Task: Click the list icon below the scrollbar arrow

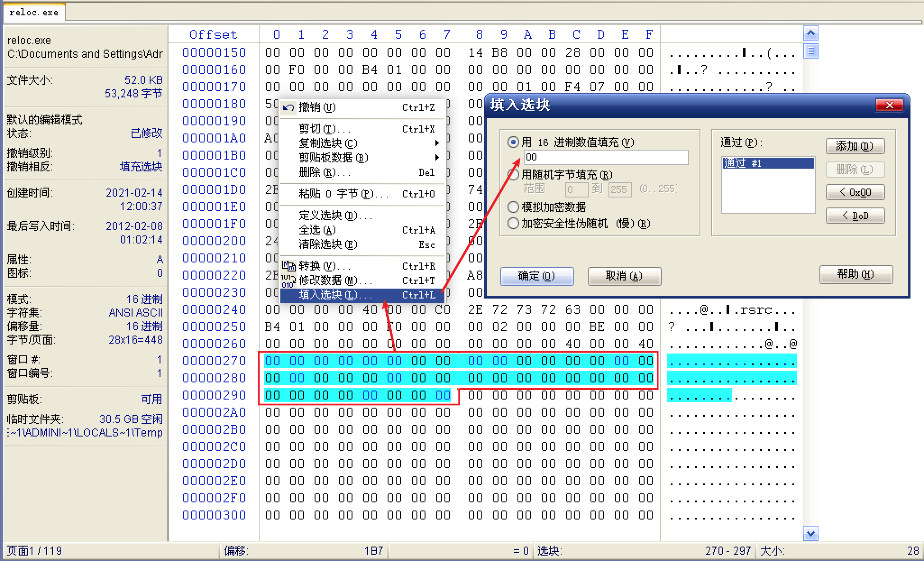Action: click(x=810, y=51)
